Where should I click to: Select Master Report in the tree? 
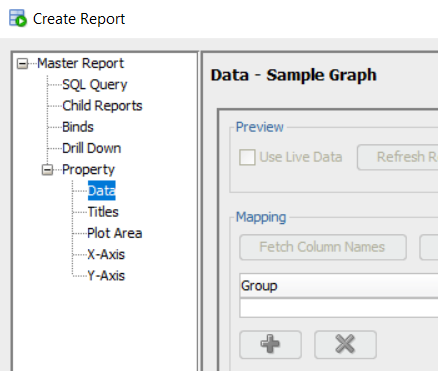pos(80,63)
